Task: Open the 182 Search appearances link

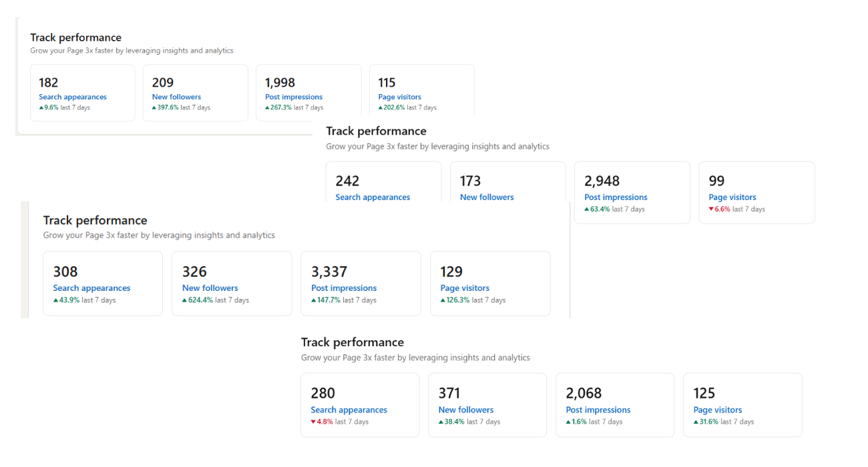Action: [x=73, y=97]
